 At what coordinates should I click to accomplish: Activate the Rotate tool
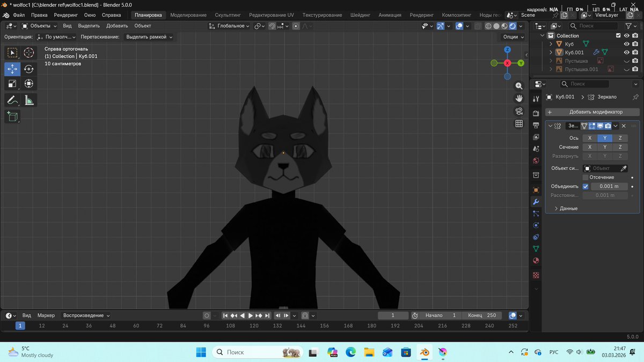tap(29, 69)
